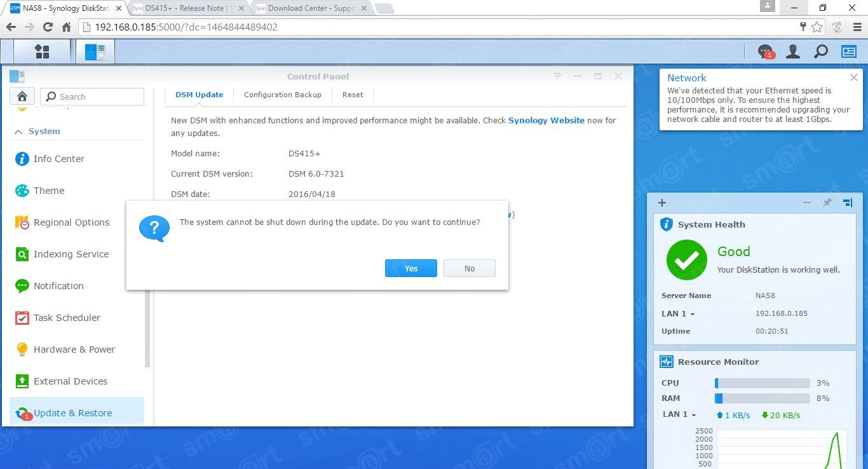The image size is (868, 469).
Task: Select Update & Restore icon
Action: pos(24,414)
